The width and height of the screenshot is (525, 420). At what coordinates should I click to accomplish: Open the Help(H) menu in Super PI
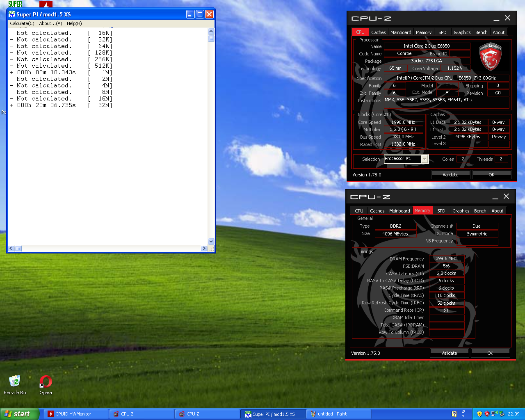[x=74, y=23]
